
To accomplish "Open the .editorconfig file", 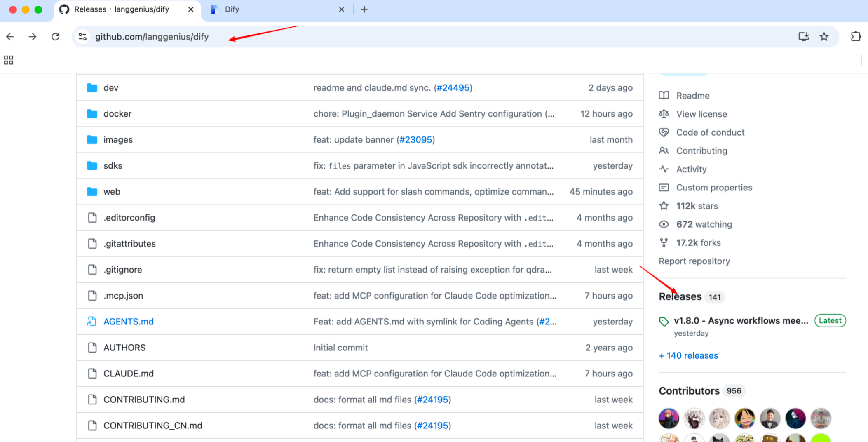I will pyautogui.click(x=129, y=218).
